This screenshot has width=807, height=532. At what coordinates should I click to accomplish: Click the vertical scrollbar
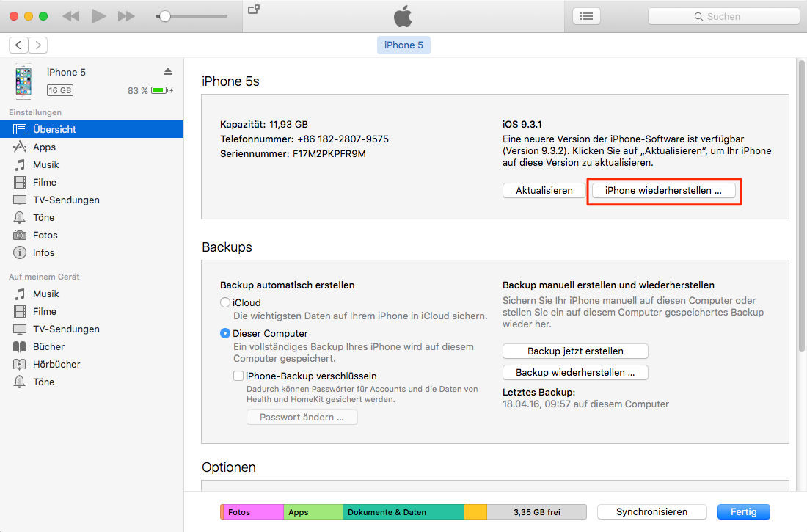tap(801, 206)
